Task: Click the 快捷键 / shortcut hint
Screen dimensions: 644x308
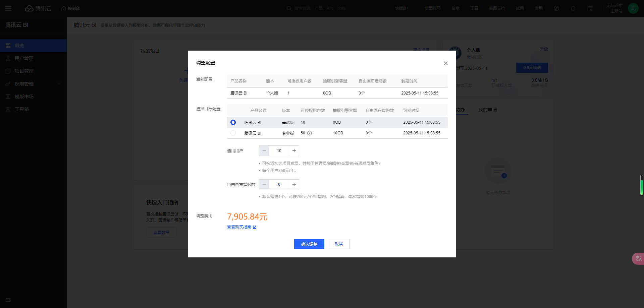Action: [401, 8]
